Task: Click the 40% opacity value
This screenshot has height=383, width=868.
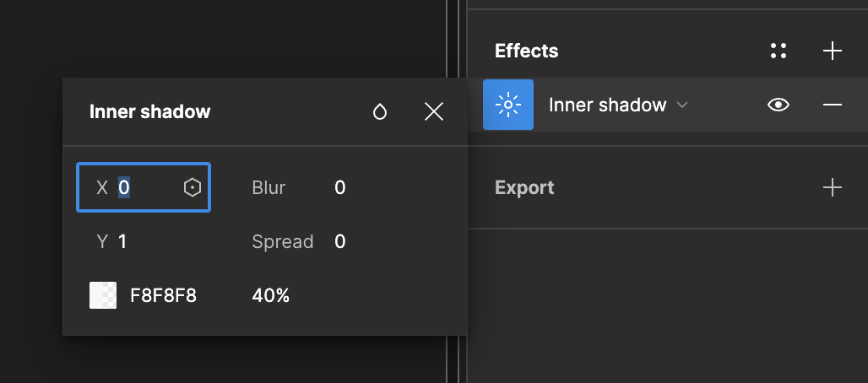Action: tap(271, 295)
